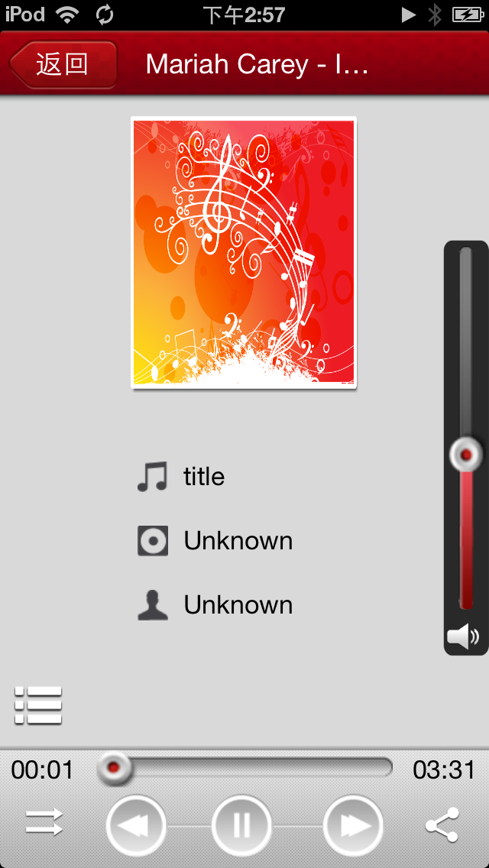This screenshot has width=489, height=868.
Task: Skip to previous track
Action: tap(136, 825)
